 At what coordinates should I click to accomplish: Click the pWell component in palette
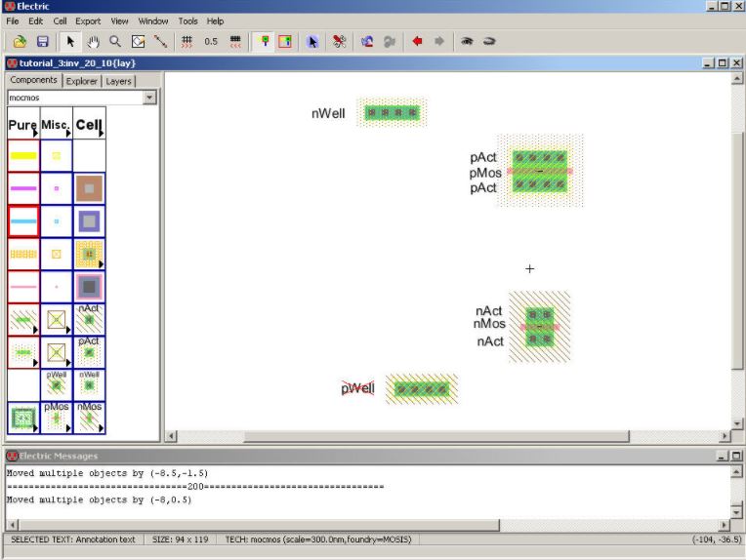56,384
